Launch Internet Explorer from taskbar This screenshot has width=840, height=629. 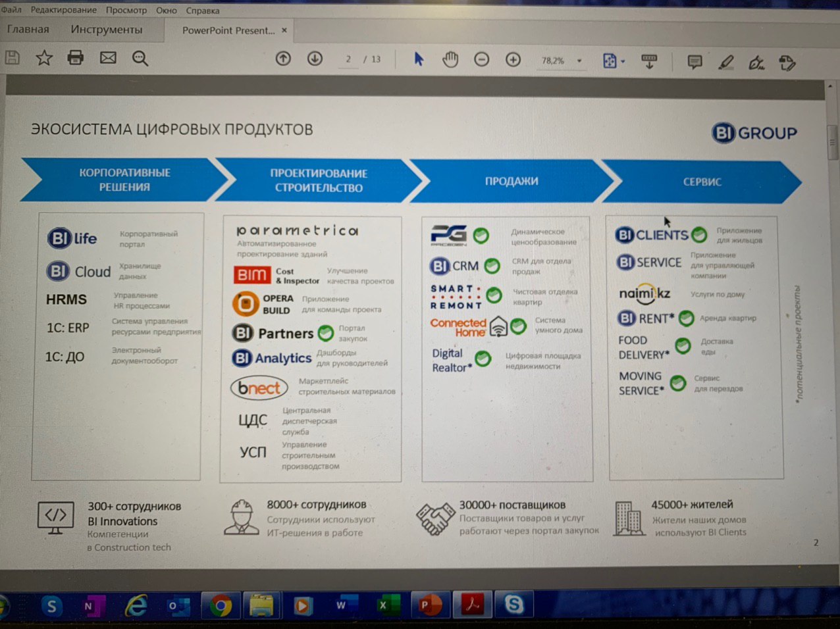[136, 605]
